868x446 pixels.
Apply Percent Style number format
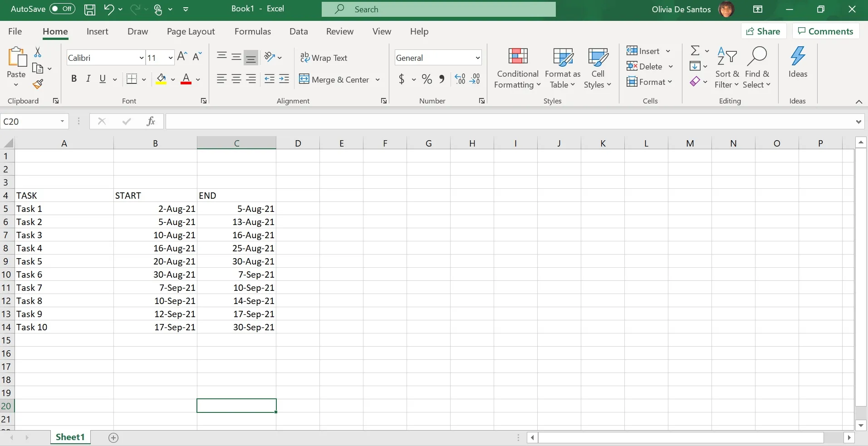click(x=426, y=78)
